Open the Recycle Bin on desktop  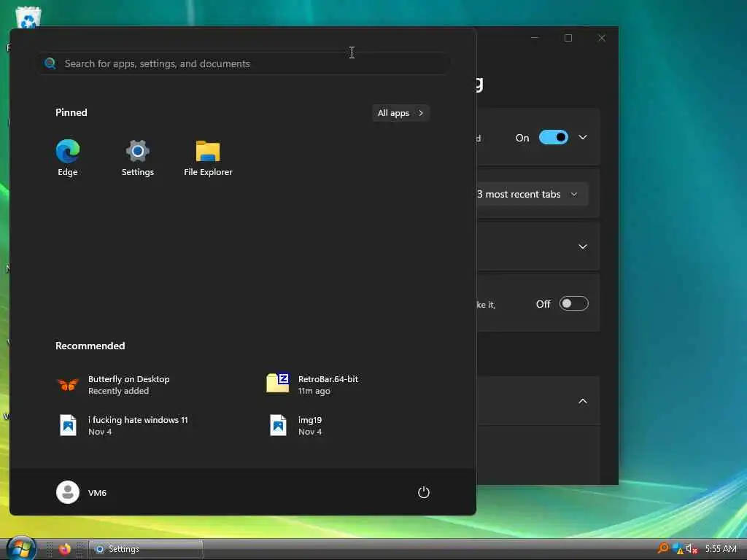point(28,17)
